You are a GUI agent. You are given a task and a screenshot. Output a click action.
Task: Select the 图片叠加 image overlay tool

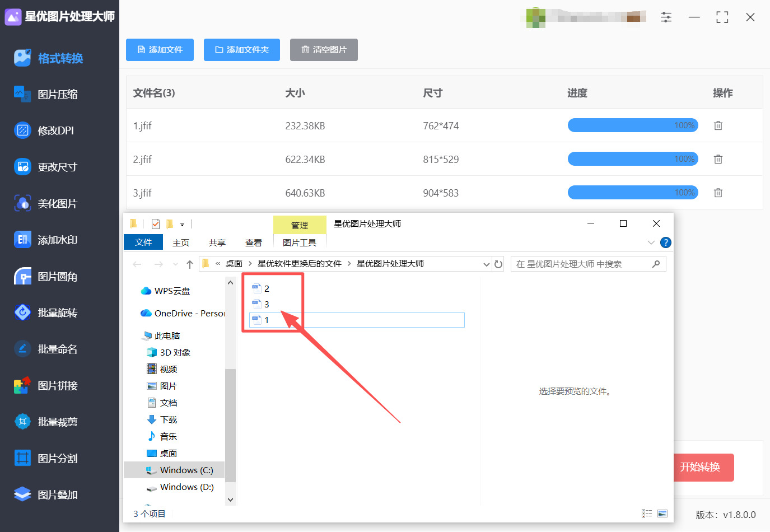pyautogui.click(x=46, y=494)
